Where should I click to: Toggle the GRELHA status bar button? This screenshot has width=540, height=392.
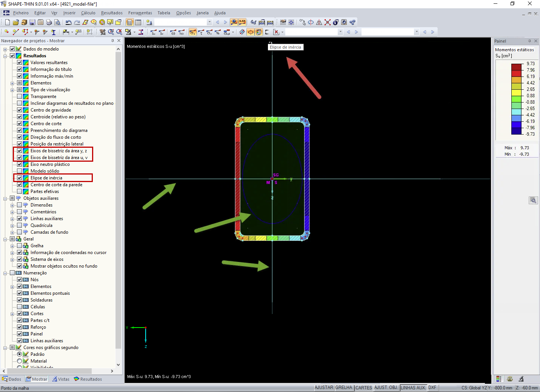[344, 387]
